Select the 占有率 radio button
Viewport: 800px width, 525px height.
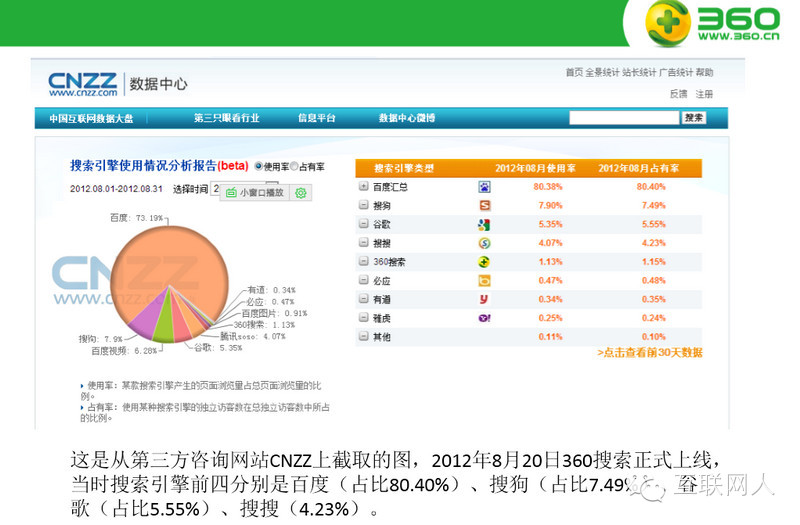294,166
